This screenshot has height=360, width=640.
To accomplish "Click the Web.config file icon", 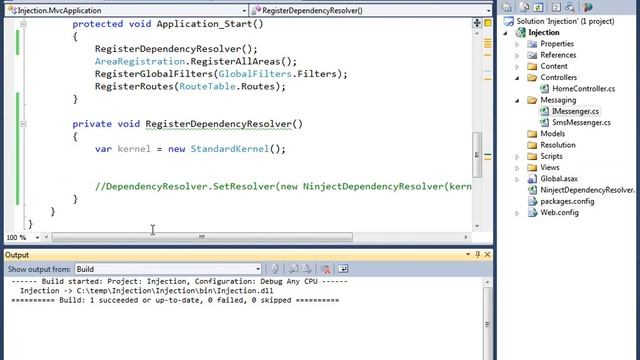I will tap(532, 213).
